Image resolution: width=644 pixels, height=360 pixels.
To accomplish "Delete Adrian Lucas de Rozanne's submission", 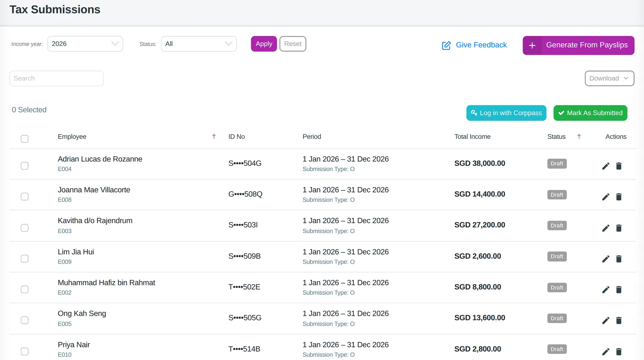I will (x=619, y=166).
